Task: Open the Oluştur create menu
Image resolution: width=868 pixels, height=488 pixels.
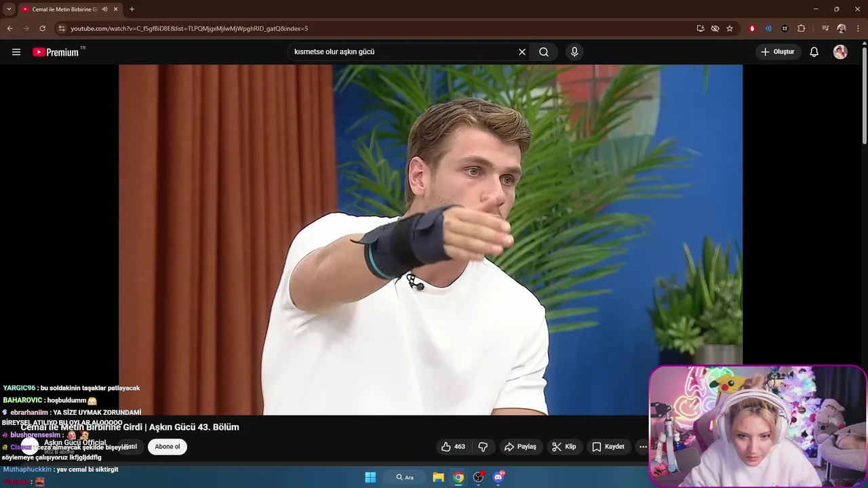Action: tap(778, 52)
